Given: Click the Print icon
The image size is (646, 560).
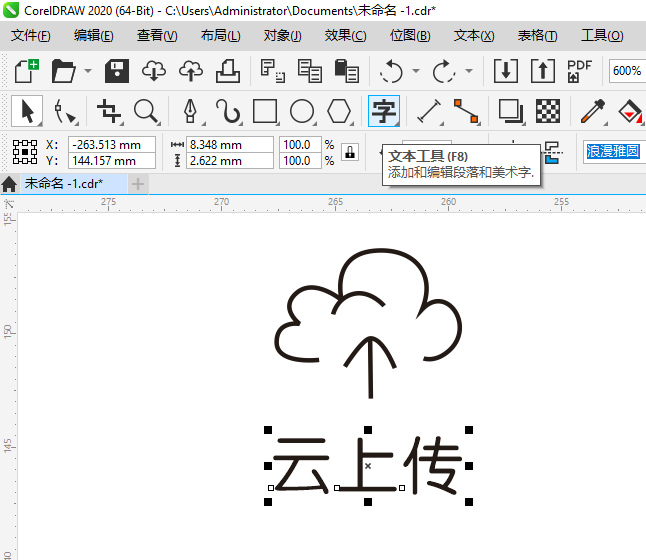Looking at the screenshot, I should pos(228,71).
